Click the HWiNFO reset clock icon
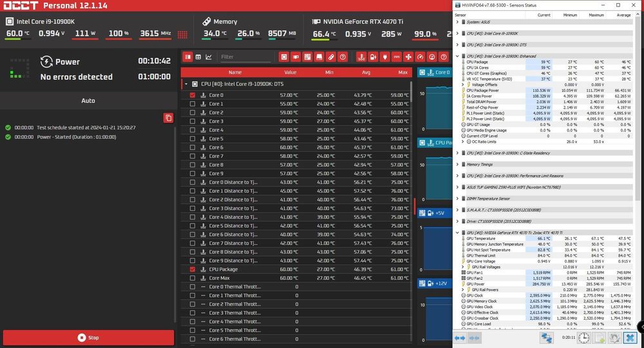This screenshot has width=644, height=348. [x=583, y=338]
